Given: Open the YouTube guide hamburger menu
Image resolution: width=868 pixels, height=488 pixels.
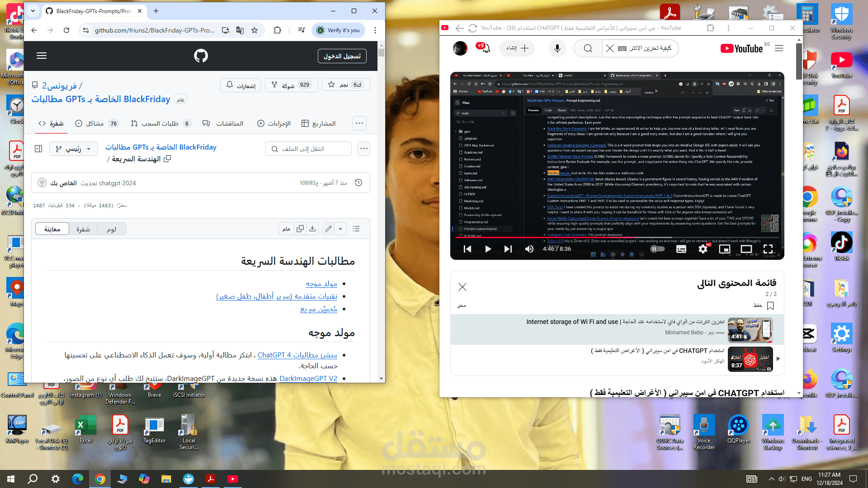Looking at the screenshot, I should coord(779,48).
